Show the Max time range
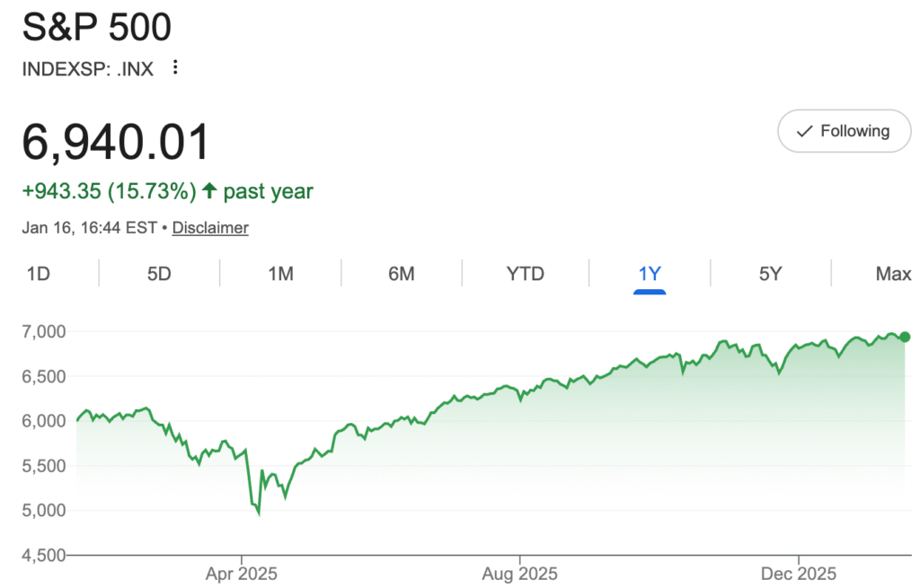This screenshot has height=588, width=920. click(x=893, y=274)
